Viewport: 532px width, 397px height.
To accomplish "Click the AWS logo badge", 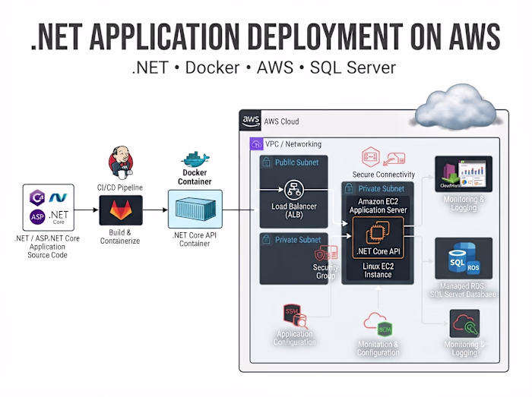I will point(250,121).
